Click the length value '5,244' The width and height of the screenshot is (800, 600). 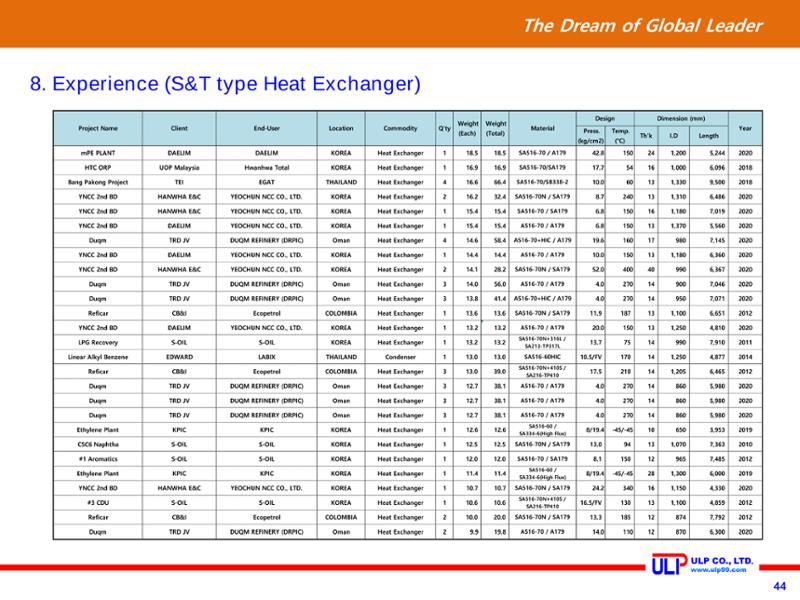pos(717,153)
